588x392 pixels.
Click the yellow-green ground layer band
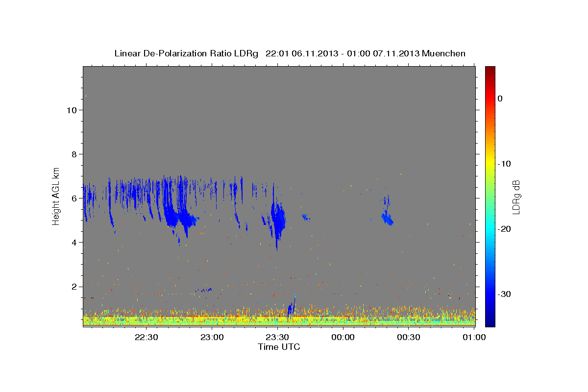point(279,320)
